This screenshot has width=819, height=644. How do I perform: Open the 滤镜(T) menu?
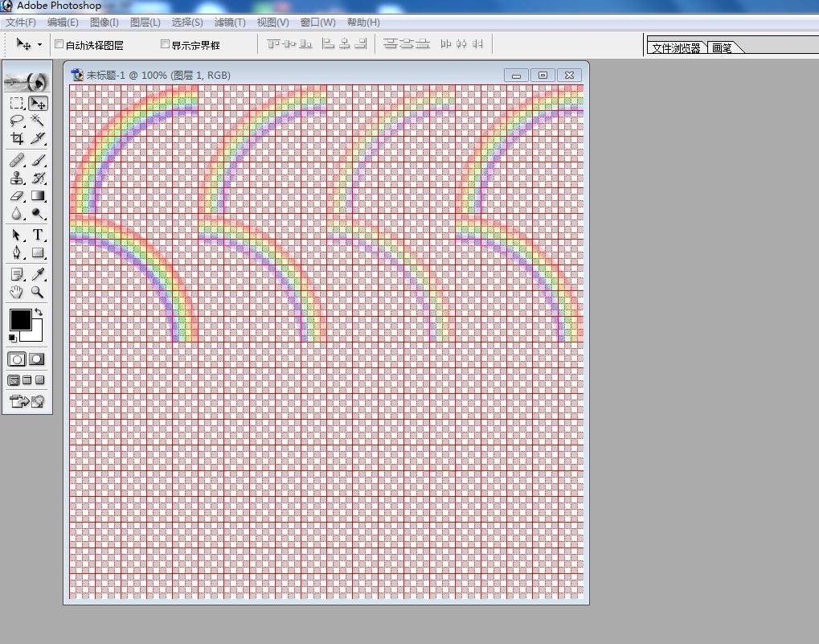tap(230, 23)
